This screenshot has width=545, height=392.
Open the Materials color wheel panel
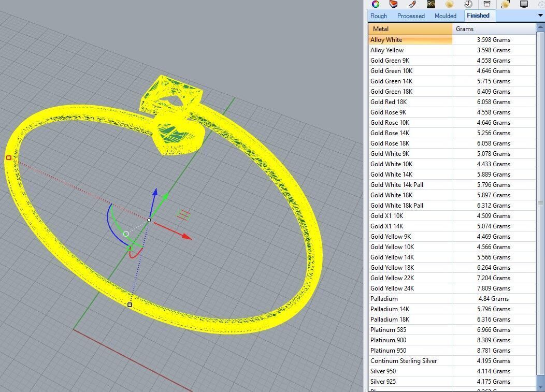click(376, 4)
